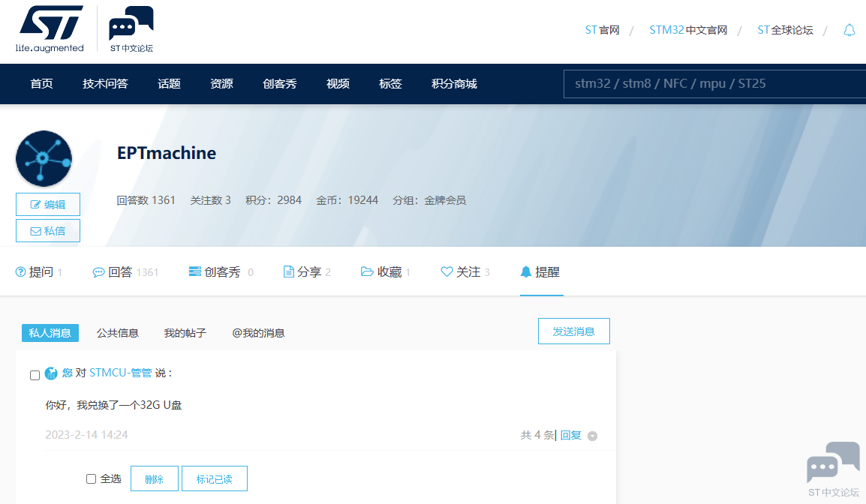
Task: Select the 公共信息 sub-tab
Action: (x=118, y=333)
